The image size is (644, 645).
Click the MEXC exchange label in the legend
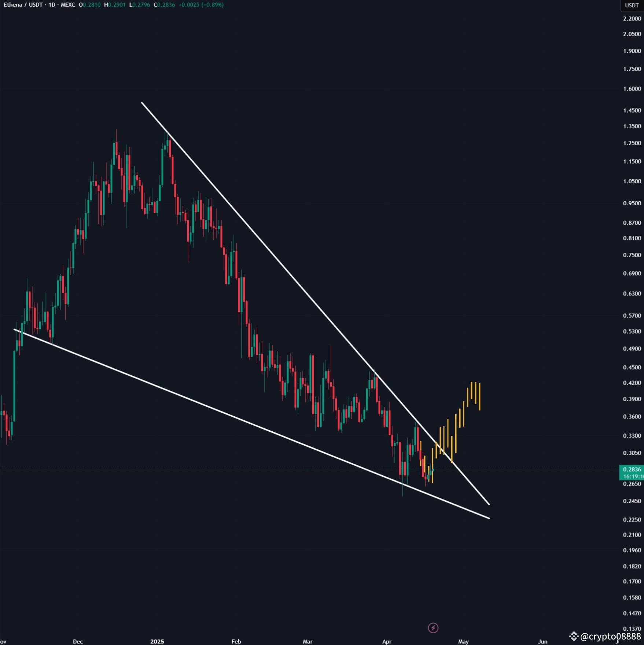[x=68, y=5]
